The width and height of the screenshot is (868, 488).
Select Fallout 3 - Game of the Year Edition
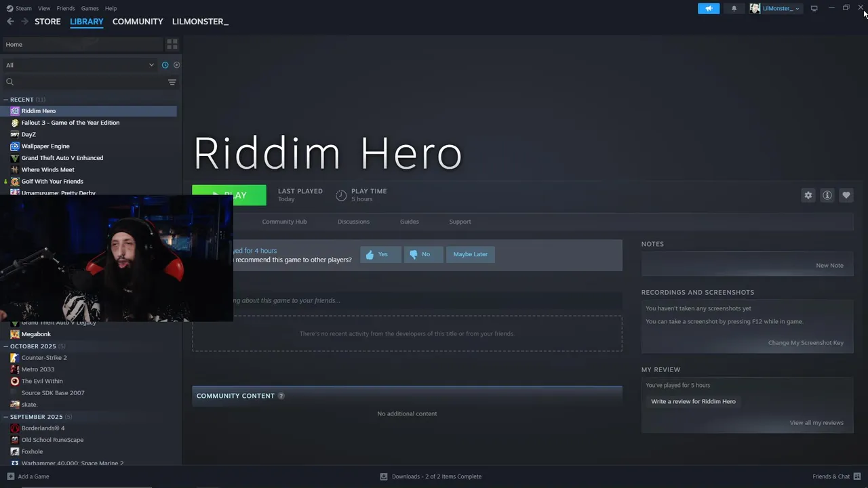click(x=70, y=123)
